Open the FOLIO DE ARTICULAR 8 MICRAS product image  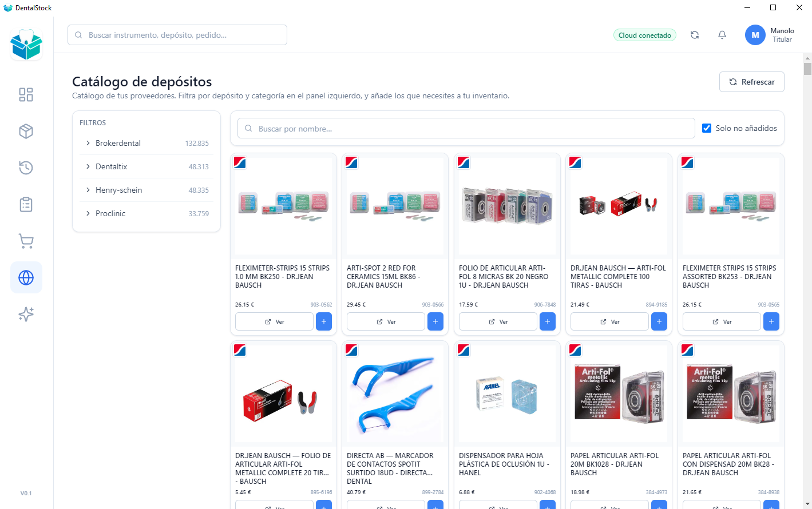tap(507, 206)
